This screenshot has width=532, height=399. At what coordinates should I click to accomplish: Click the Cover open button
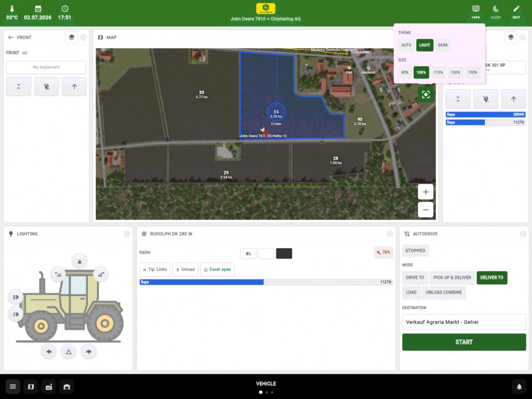pos(217,269)
